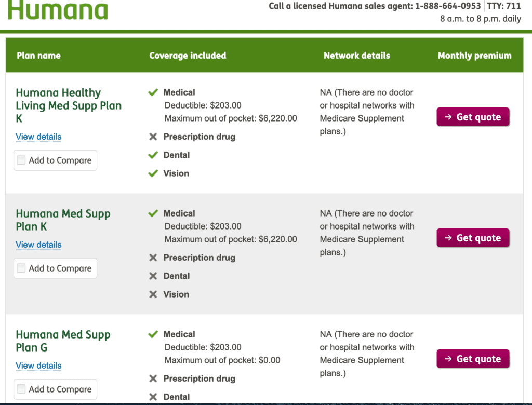Get quote for Humana Med Supp Plan G

(x=473, y=359)
